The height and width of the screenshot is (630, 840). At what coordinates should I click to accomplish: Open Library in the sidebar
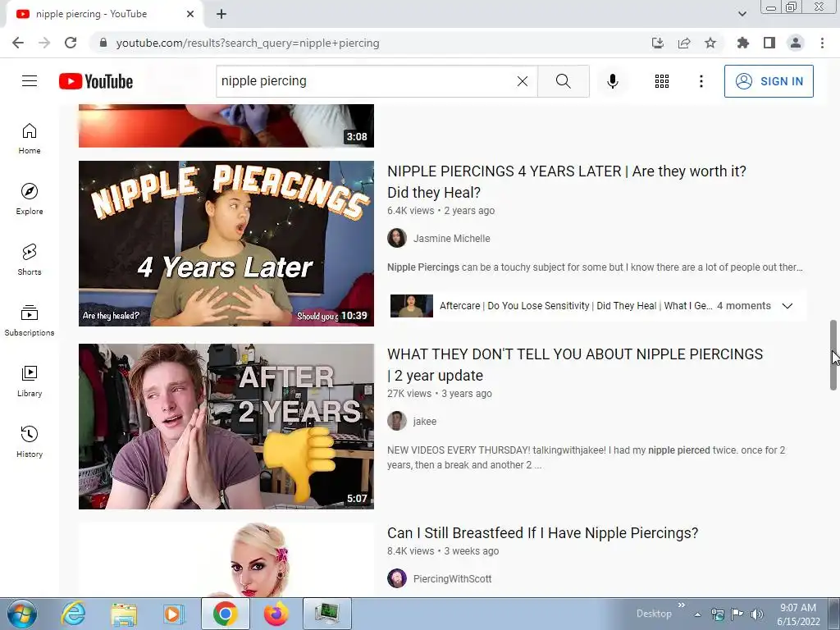pyautogui.click(x=30, y=381)
